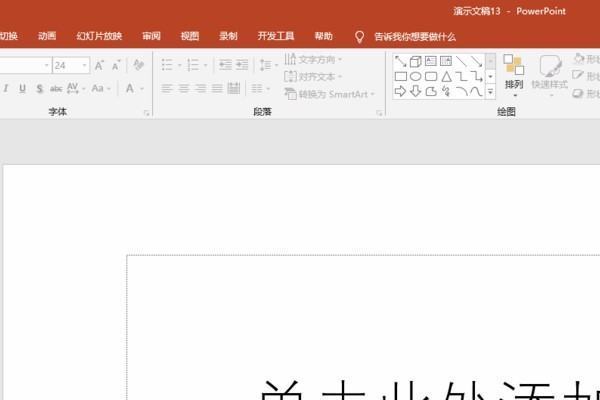This screenshot has height=400, width=600.
Task: Click the increase font size icon
Action: pyautogui.click(x=99, y=65)
